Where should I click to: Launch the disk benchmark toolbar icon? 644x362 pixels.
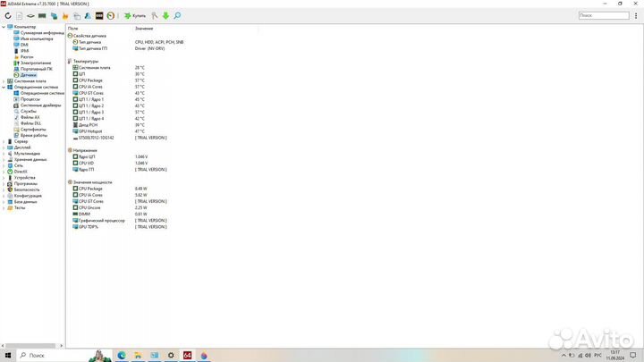[30, 15]
